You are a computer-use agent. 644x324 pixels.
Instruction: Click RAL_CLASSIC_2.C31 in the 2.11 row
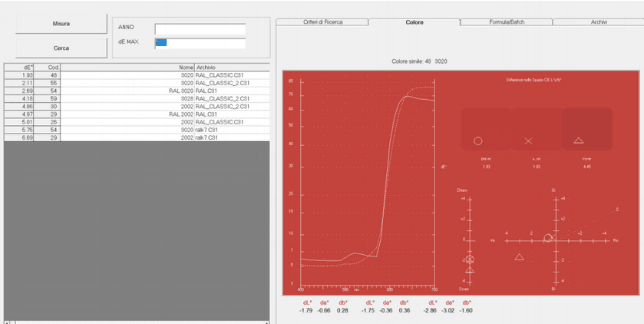point(222,83)
